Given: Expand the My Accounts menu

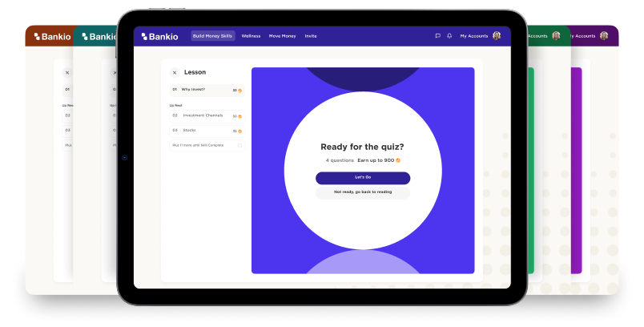Looking at the screenshot, I should tap(474, 36).
